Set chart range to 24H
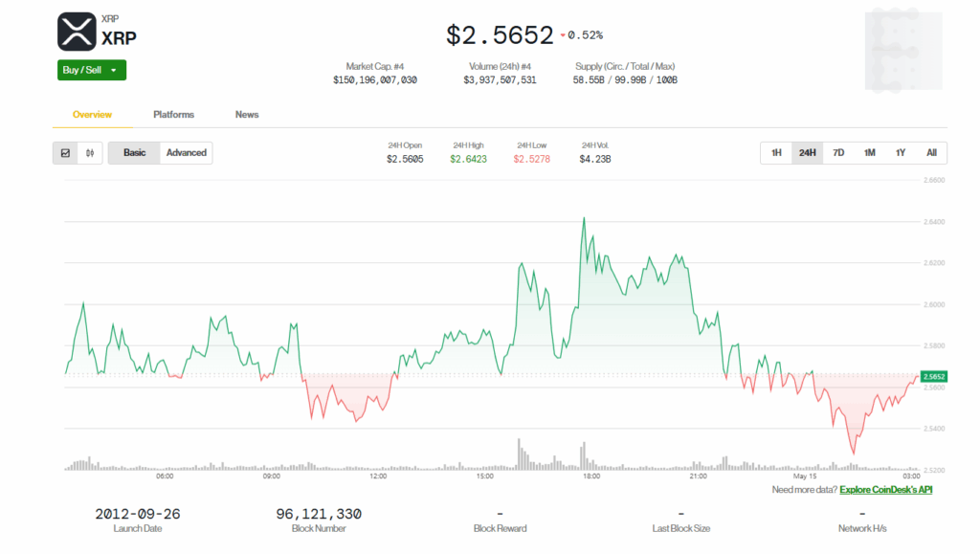The width and height of the screenshot is (980, 554). [x=807, y=153]
